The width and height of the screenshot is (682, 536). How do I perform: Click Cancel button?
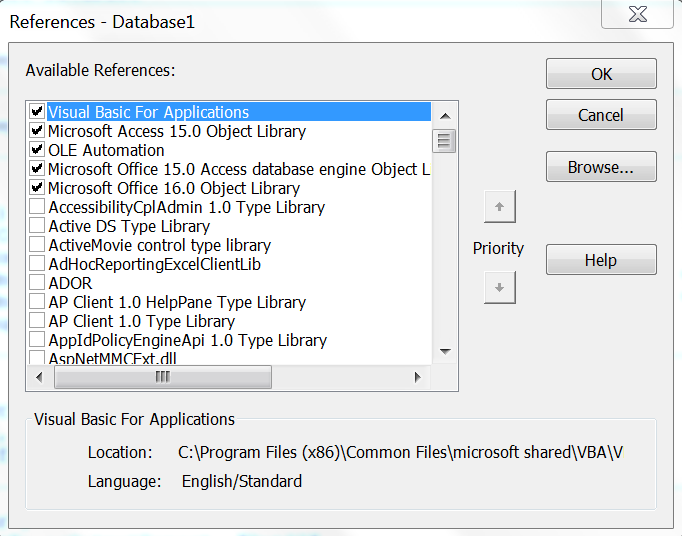point(602,115)
